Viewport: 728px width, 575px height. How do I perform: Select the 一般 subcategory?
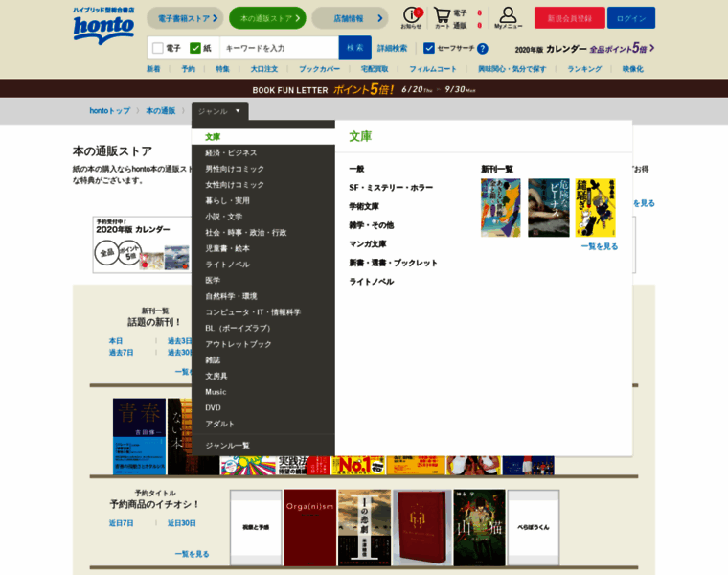coord(356,169)
